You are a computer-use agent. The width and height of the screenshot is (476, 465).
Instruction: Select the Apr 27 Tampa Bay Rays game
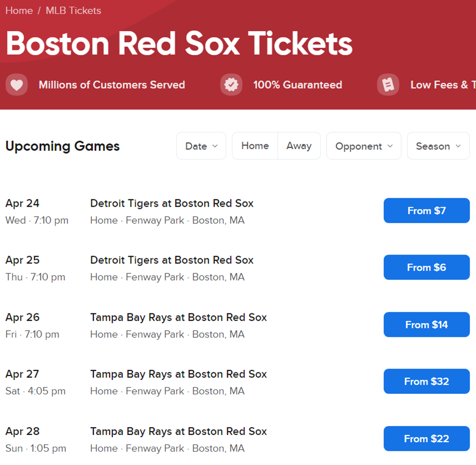coord(178,374)
